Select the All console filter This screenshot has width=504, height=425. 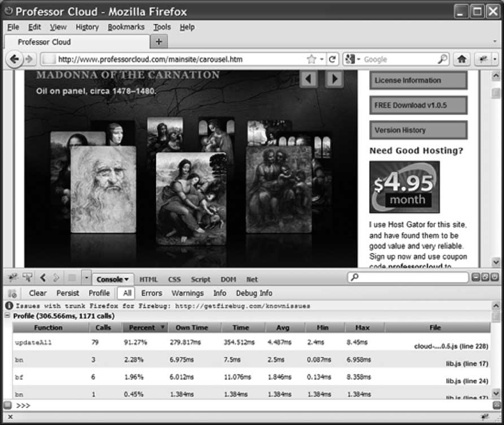pos(127,293)
